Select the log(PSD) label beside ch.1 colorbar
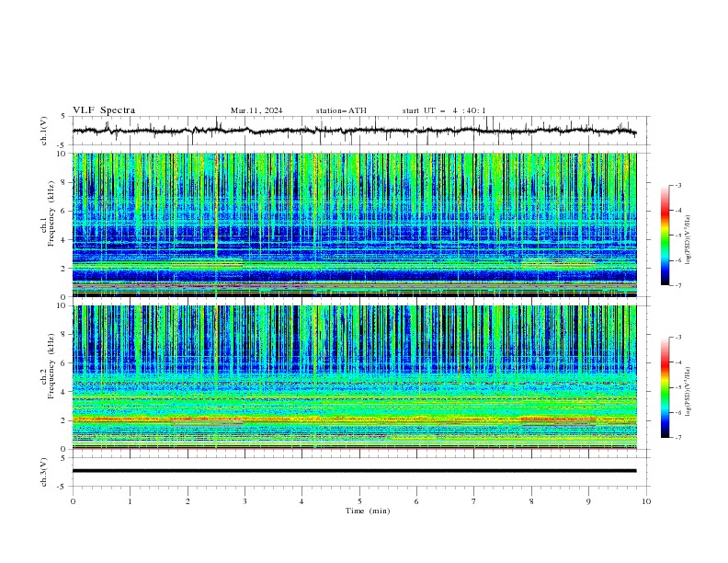Viewport: 728px width, 563px height. (688, 240)
